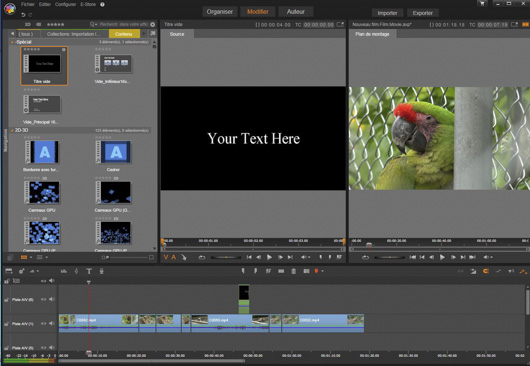Mute audio of Piste A/V (1)
Viewport: 530px width, 366px height.
(x=52, y=323)
